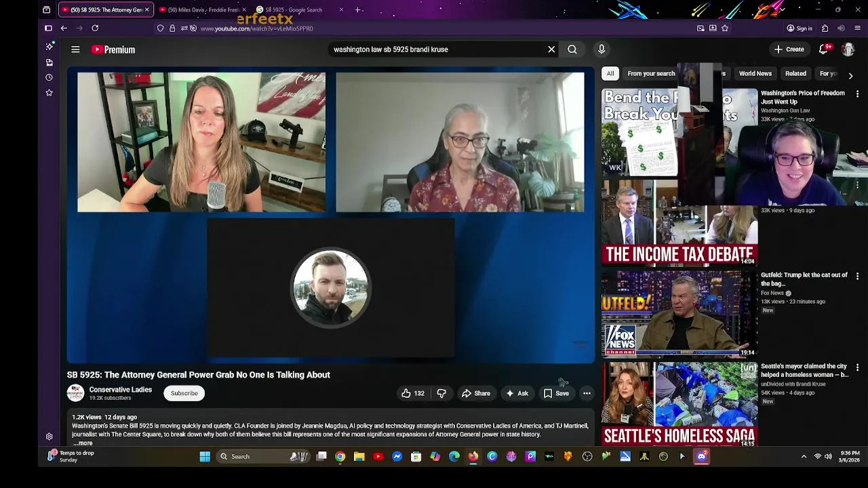
Task: Open weather widget Temps to drop
Action: [x=71, y=457]
